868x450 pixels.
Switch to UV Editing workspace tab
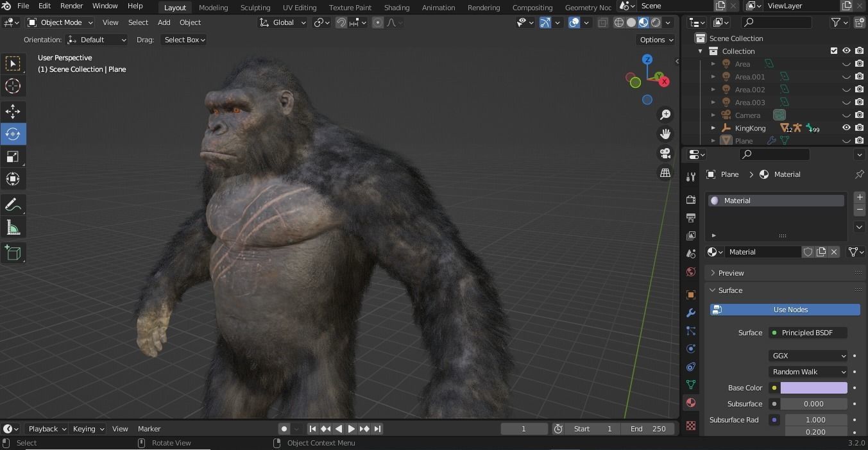[x=300, y=8]
